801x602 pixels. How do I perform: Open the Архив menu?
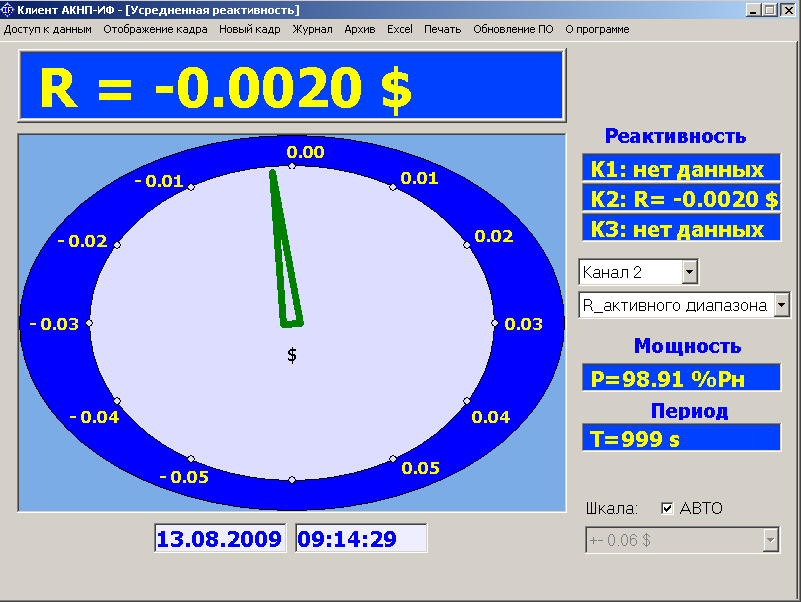359,29
